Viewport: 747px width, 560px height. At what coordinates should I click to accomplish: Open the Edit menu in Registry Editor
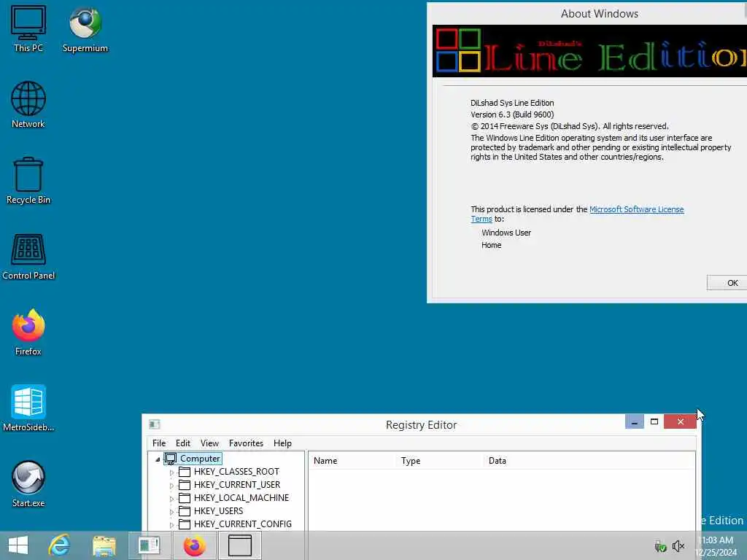coord(183,443)
